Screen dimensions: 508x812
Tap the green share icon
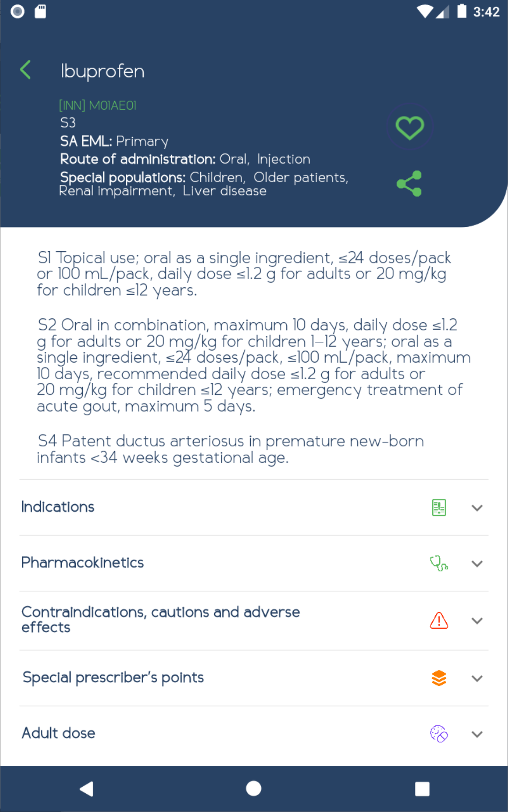(x=409, y=183)
